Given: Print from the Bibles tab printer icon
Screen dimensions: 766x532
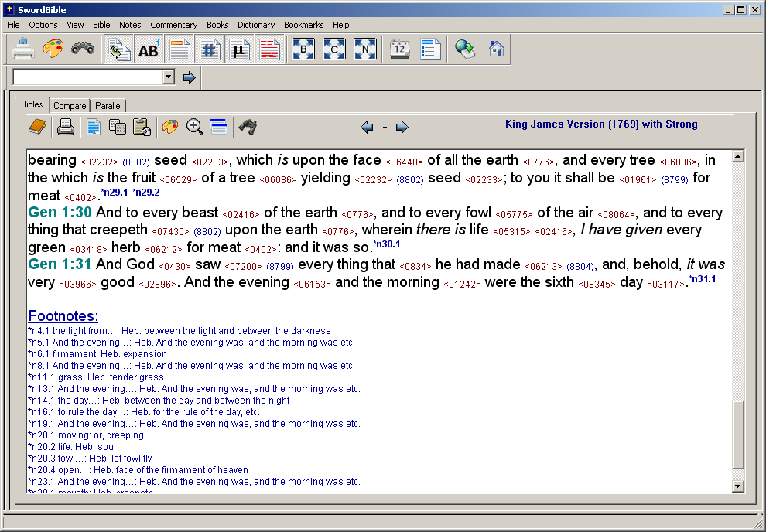Looking at the screenshot, I should (66, 127).
